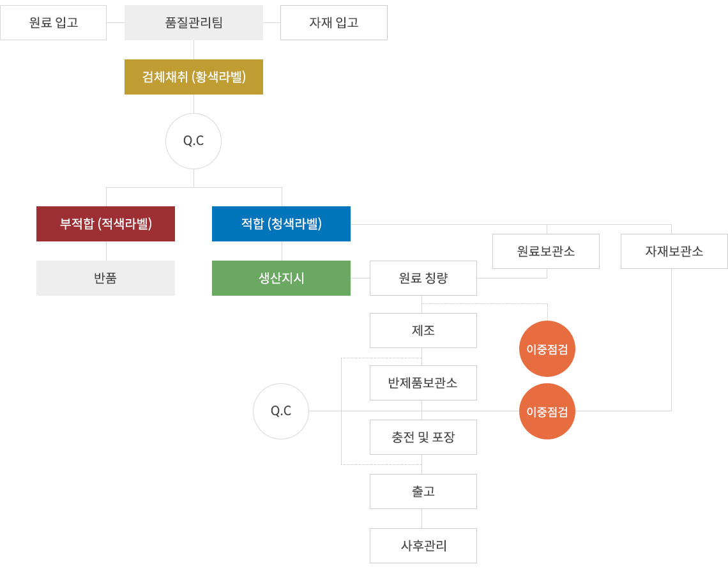Select the 원료 칭량 step

[x=423, y=278]
